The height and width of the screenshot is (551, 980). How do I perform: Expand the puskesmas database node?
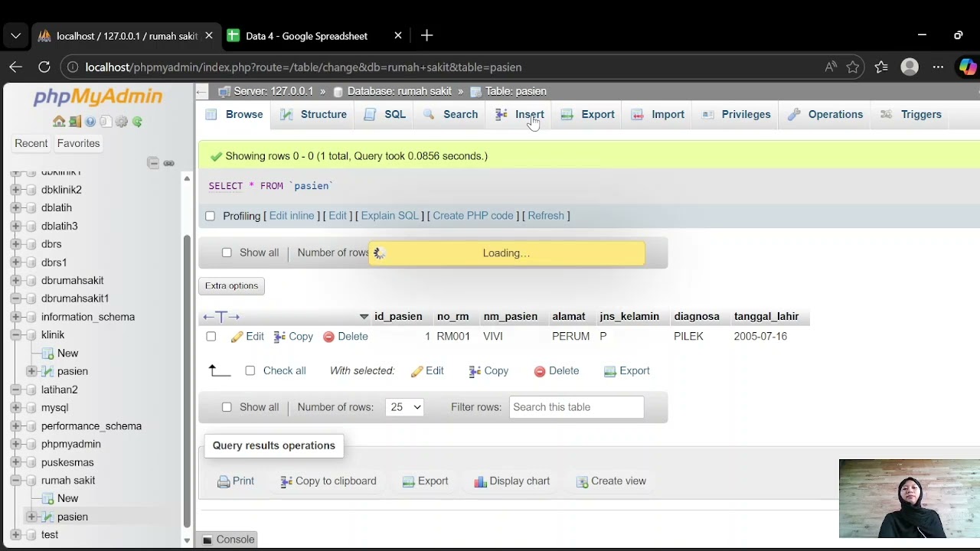[15, 462]
